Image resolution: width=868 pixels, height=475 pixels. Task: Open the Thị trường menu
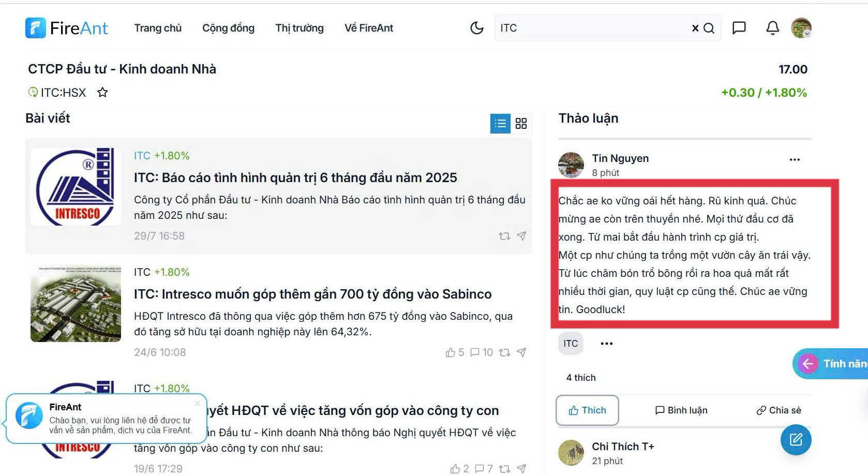coord(300,28)
